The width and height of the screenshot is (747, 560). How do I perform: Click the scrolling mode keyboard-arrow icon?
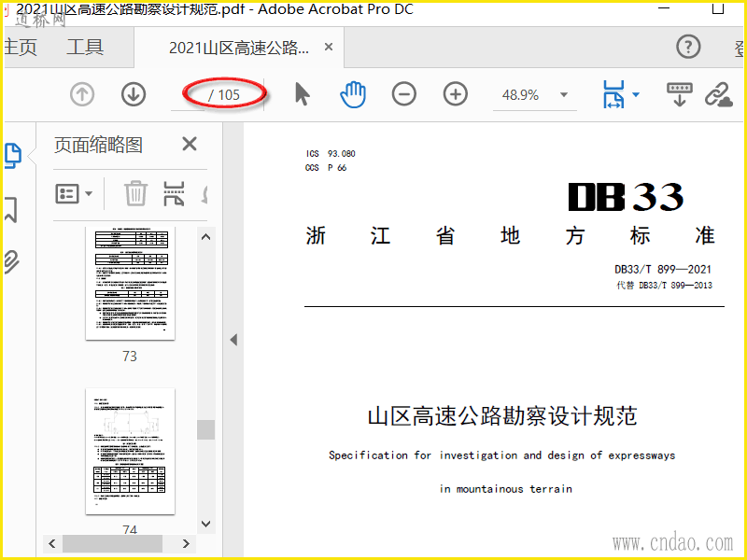click(680, 94)
